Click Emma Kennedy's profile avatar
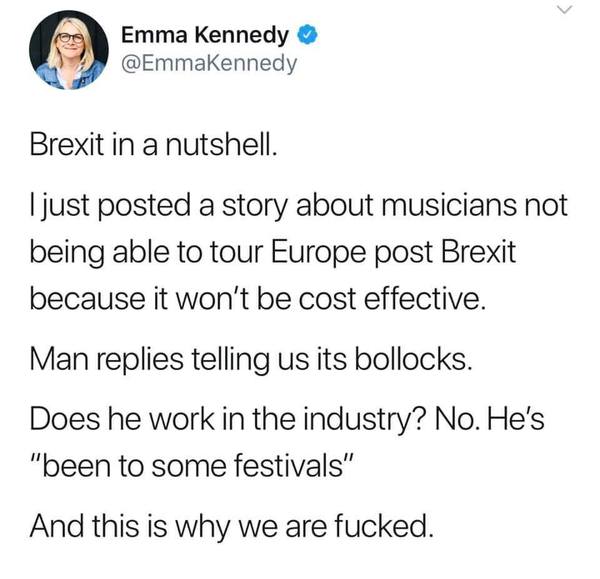The height and width of the screenshot is (579, 600). [x=68, y=50]
